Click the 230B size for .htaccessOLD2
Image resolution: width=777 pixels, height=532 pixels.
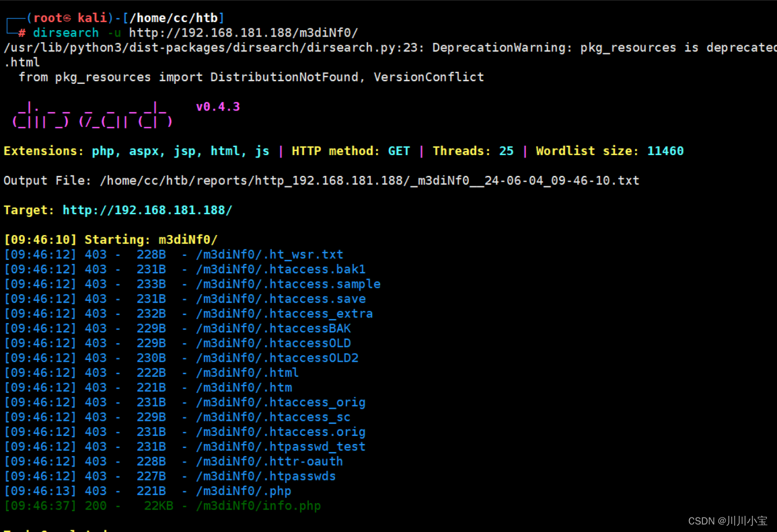point(151,358)
